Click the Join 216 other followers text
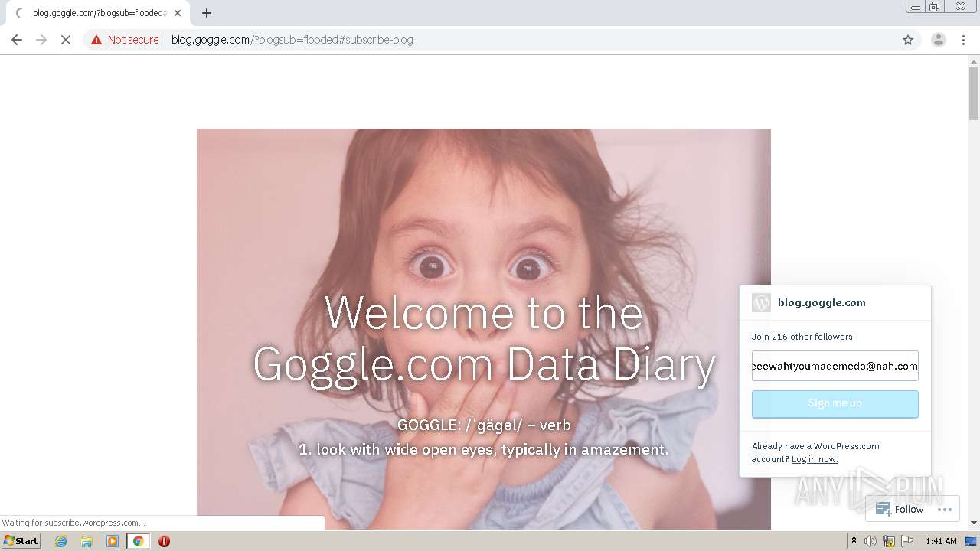The image size is (980, 551). click(x=802, y=337)
